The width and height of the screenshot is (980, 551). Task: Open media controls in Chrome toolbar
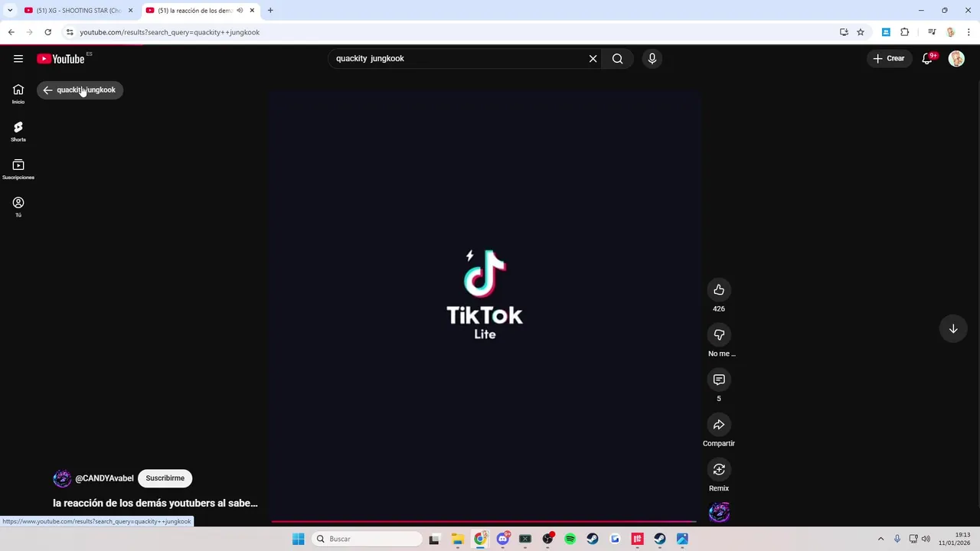932,32
